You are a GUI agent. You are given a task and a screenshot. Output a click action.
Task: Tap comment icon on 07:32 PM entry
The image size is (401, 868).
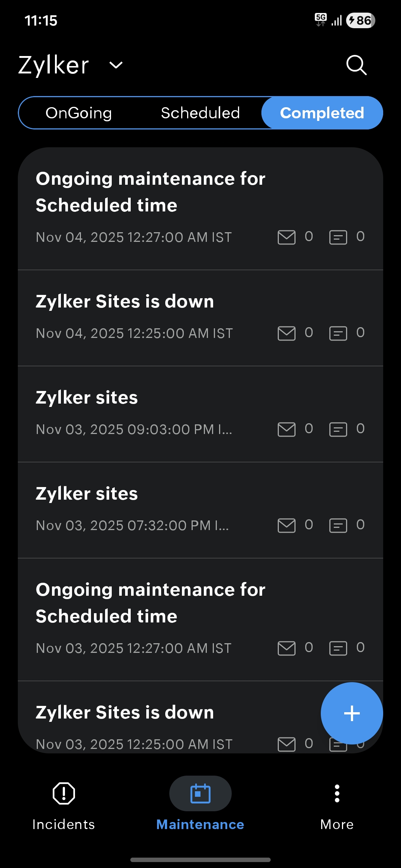click(x=338, y=525)
